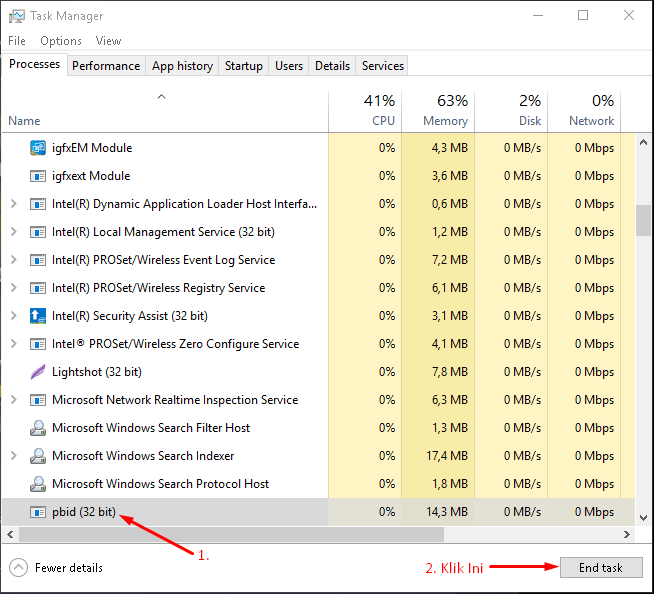The image size is (654, 594).
Task: Click the Intel Security Assist icon
Action: (x=38, y=316)
